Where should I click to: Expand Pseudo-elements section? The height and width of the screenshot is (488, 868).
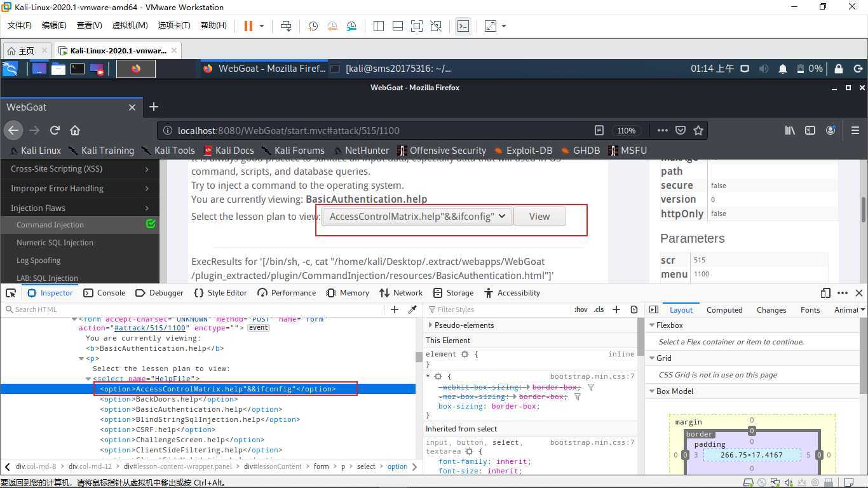coord(431,325)
